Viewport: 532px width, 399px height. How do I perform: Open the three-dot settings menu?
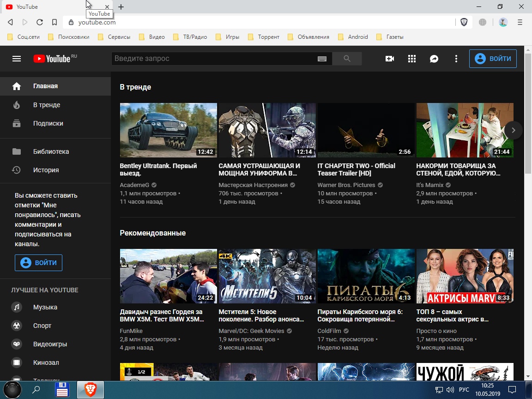pyautogui.click(x=456, y=59)
